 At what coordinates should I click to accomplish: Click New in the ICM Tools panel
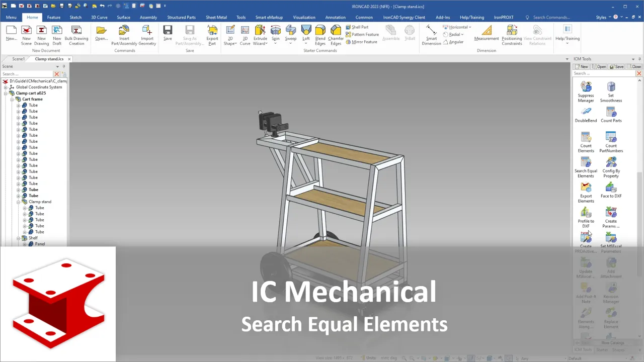pos(582,66)
